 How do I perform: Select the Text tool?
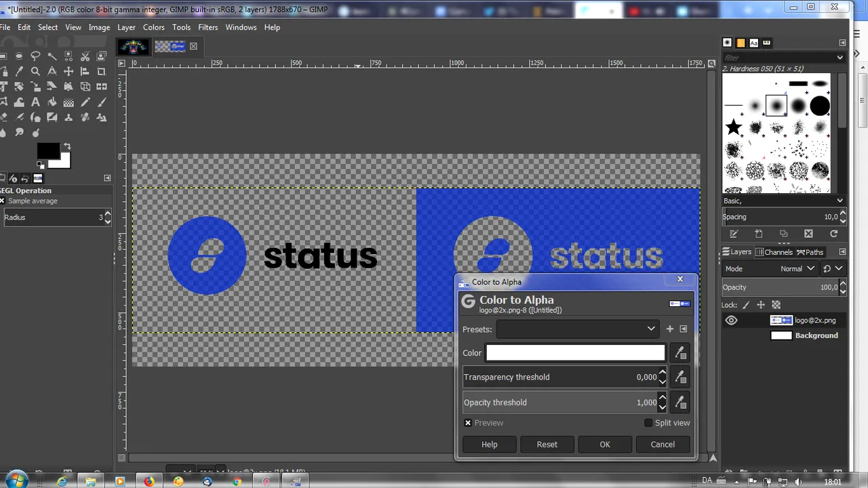pos(35,102)
